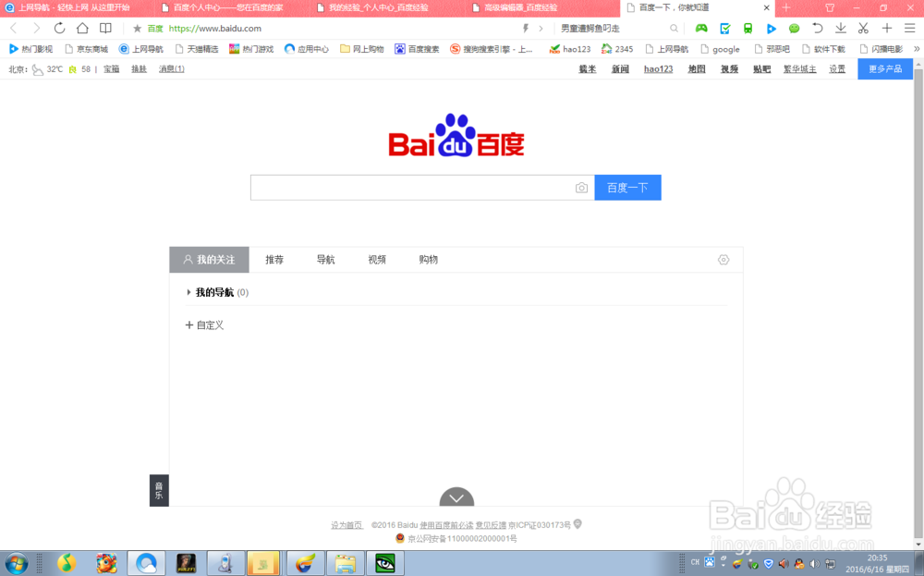The width and height of the screenshot is (924, 576).
Task: Show more bookmarks with the double chevron
Action: (x=917, y=49)
